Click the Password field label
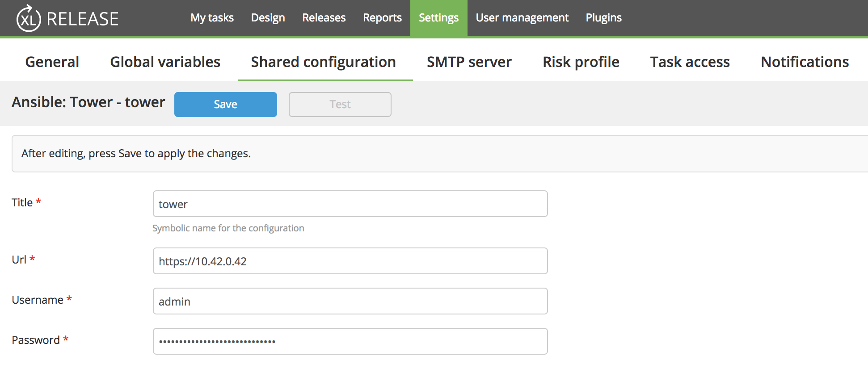 pyautogui.click(x=36, y=340)
